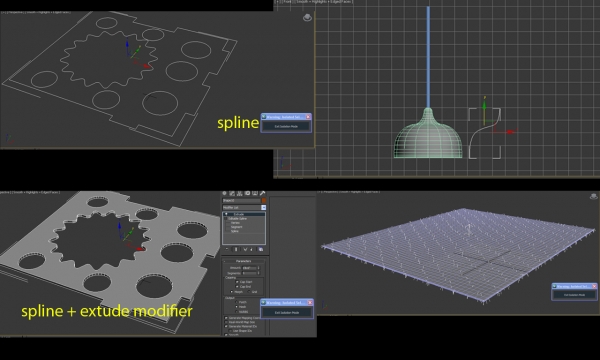Remove modifier from the stack icon

tap(251, 249)
